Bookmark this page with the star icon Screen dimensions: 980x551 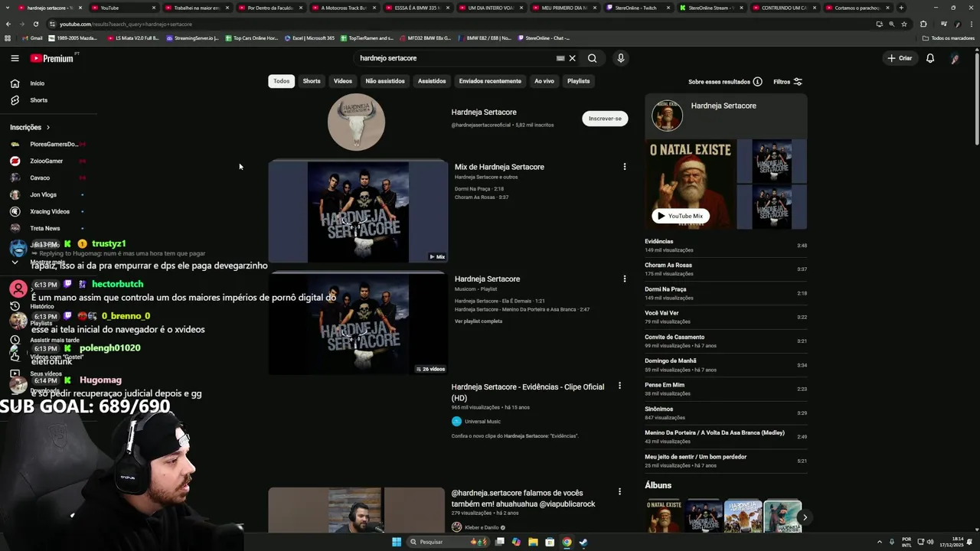click(x=904, y=24)
